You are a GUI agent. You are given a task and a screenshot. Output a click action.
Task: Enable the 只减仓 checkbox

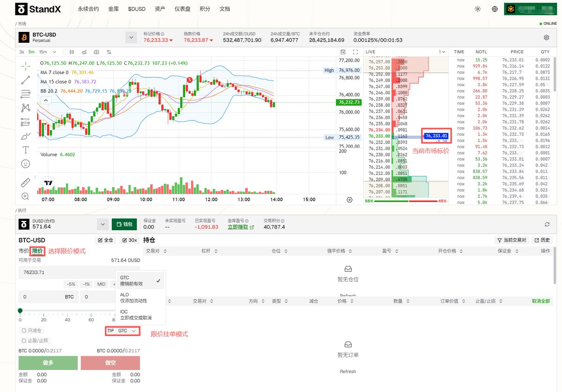coord(24,331)
